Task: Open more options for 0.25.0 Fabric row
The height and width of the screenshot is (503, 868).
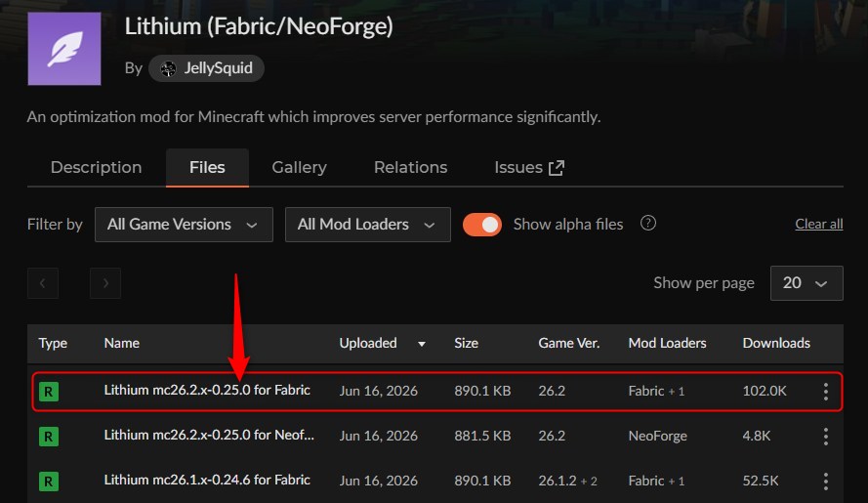Action: pyautogui.click(x=825, y=392)
